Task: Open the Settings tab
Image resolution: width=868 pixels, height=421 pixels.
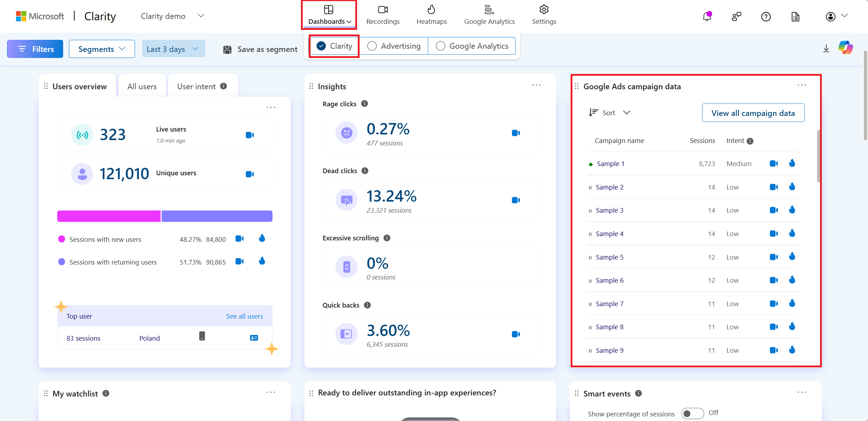Action: point(544,15)
